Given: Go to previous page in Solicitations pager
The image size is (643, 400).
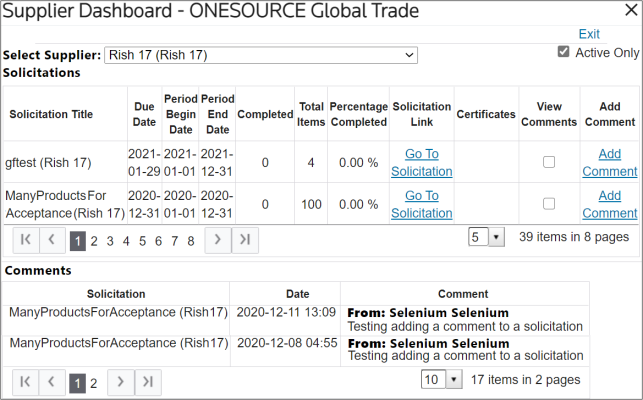Looking at the screenshot, I should (52, 240).
